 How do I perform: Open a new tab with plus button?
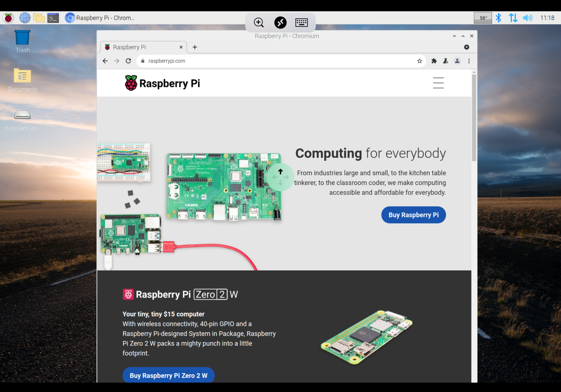click(195, 47)
